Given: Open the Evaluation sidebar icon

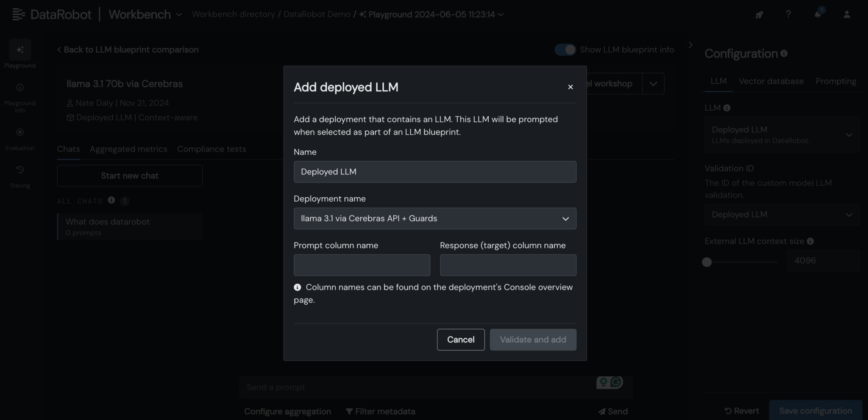Looking at the screenshot, I should (20, 133).
